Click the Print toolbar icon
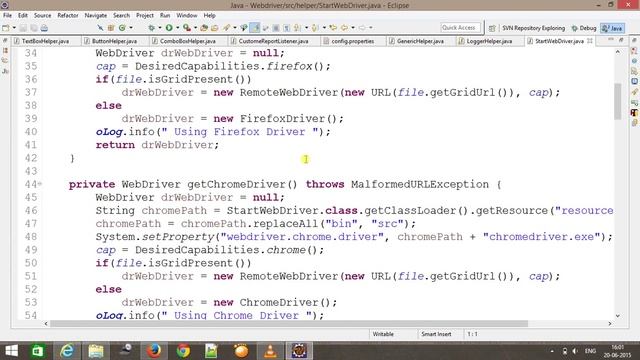Screen dimensions: 640x360 (44, 28)
